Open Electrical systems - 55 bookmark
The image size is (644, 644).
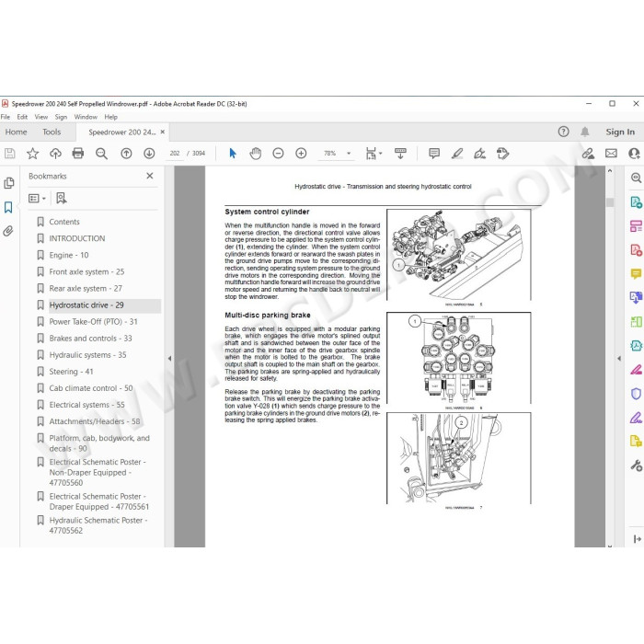pos(86,405)
